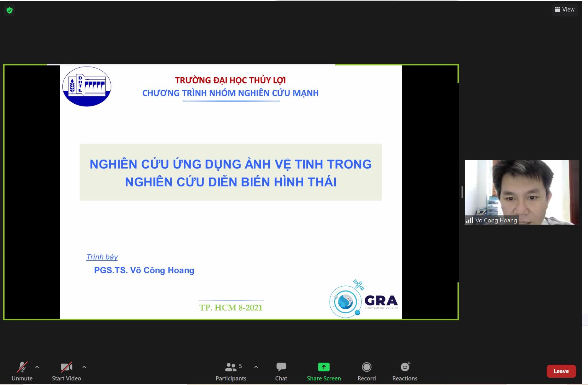588x385 pixels.
Task: Open the Participants panel
Action: tap(230, 371)
